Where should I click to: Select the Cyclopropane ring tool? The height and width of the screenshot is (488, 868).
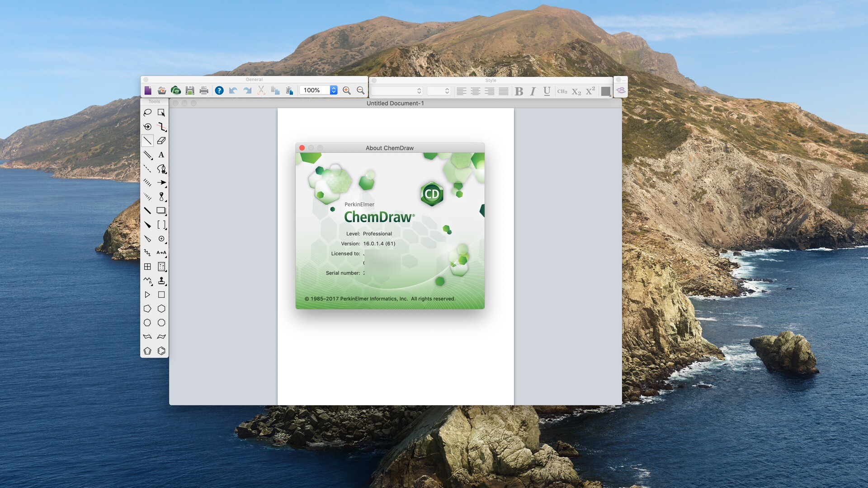[x=147, y=295]
